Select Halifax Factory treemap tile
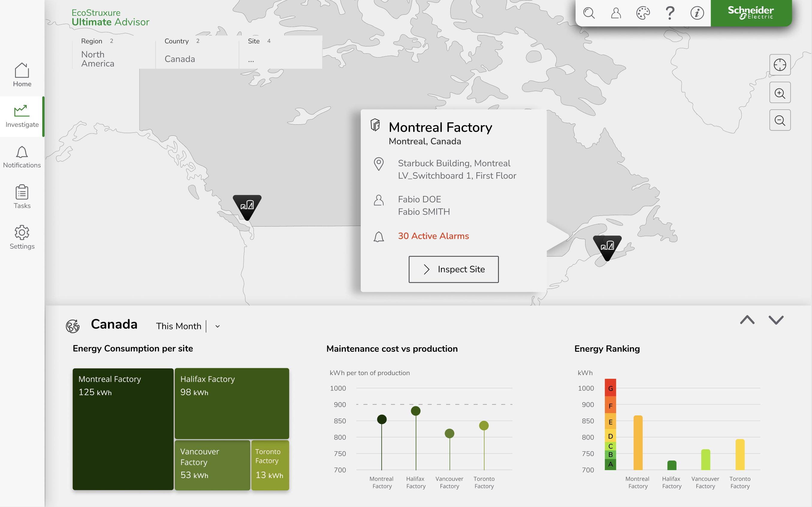812x507 pixels. click(x=232, y=403)
